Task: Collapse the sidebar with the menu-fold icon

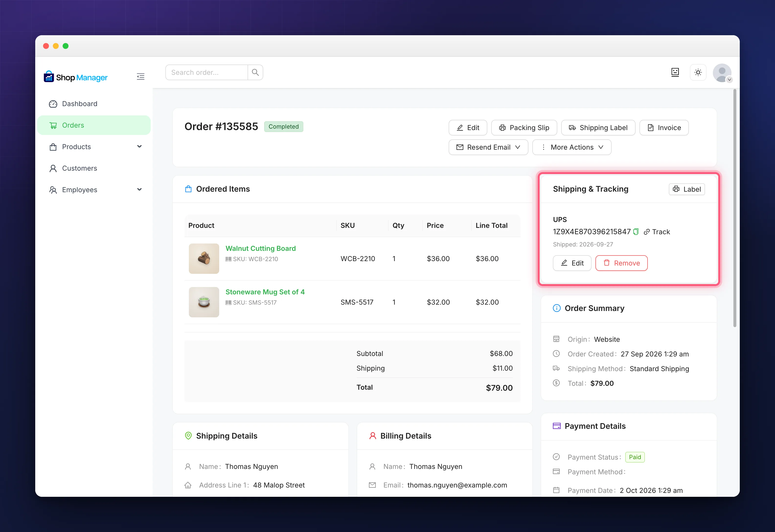Action: [140, 77]
